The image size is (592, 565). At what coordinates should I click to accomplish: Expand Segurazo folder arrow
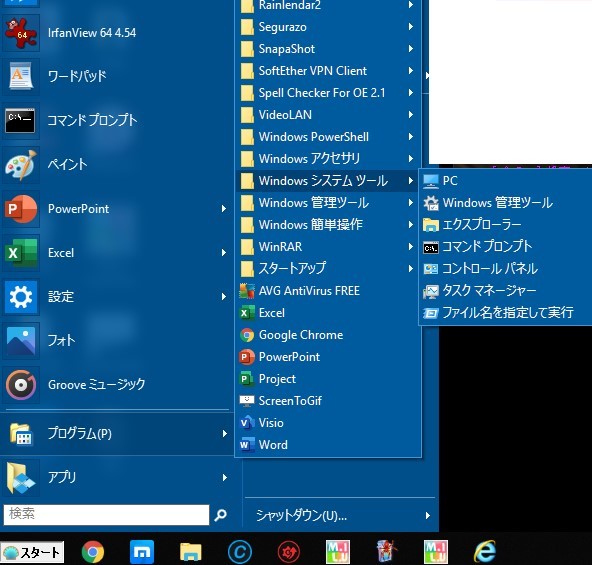pyautogui.click(x=410, y=27)
